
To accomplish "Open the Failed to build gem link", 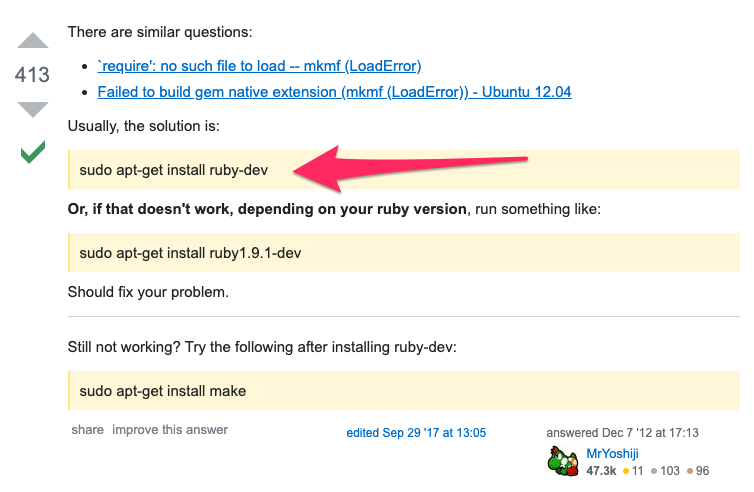I will [334, 92].
